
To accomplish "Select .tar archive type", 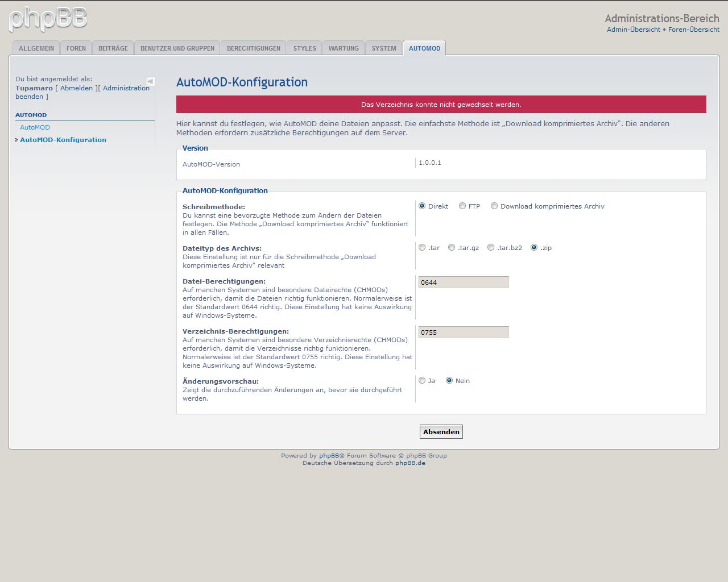I will [422, 247].
